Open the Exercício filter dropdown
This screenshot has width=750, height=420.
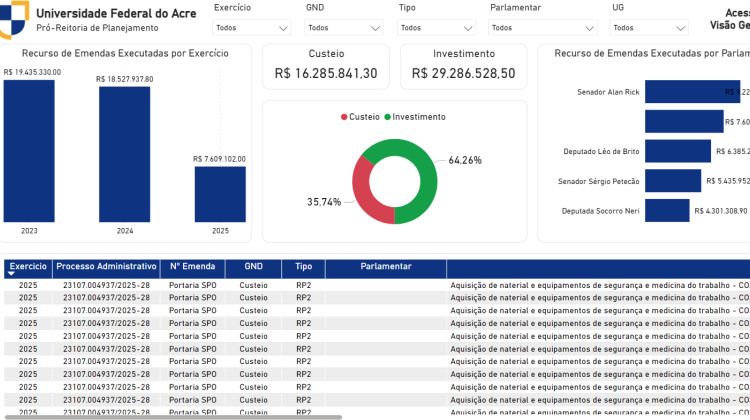tap(252, 29)
